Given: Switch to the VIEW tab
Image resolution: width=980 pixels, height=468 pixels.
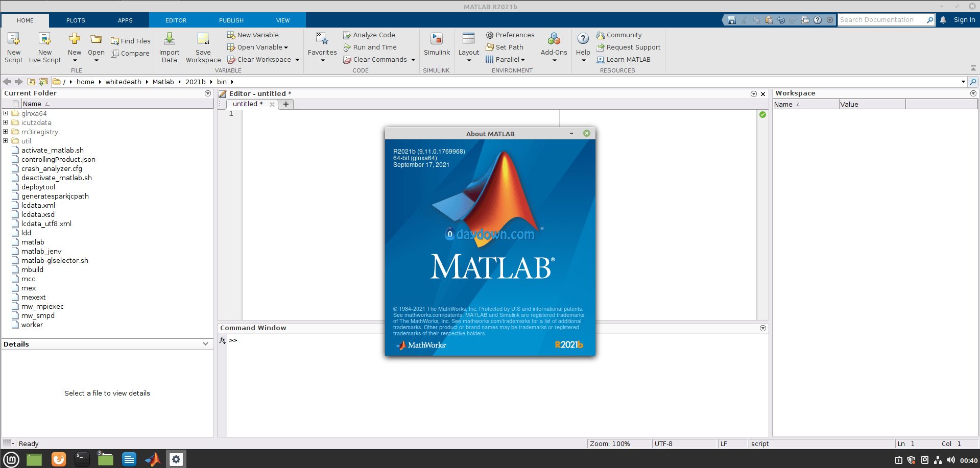Looking at the screenshot, I should click(283, 20).
